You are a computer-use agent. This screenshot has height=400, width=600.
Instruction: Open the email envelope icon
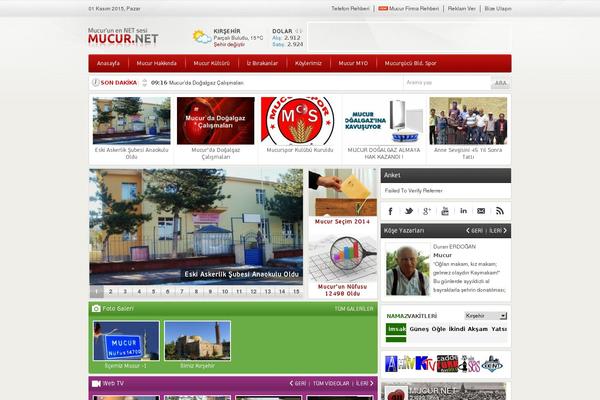(481, 211)
